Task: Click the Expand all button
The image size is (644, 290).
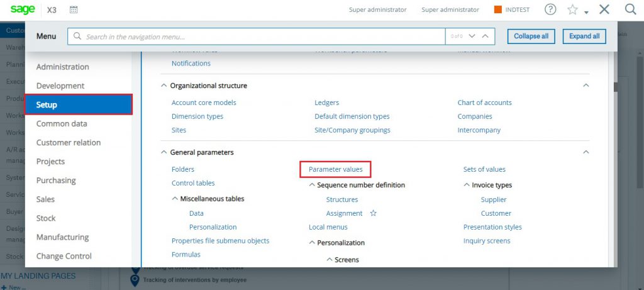Action: click(584, 36)
